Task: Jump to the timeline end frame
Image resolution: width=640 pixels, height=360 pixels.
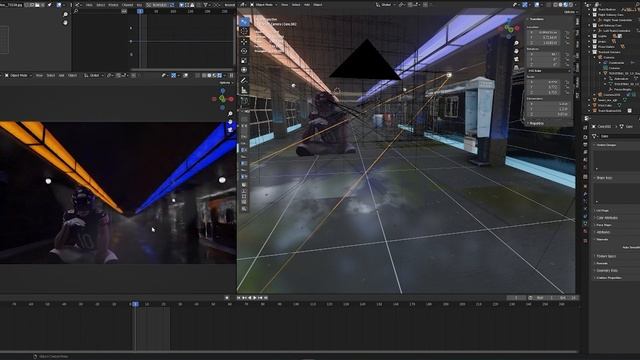Action: pos(266,298)
